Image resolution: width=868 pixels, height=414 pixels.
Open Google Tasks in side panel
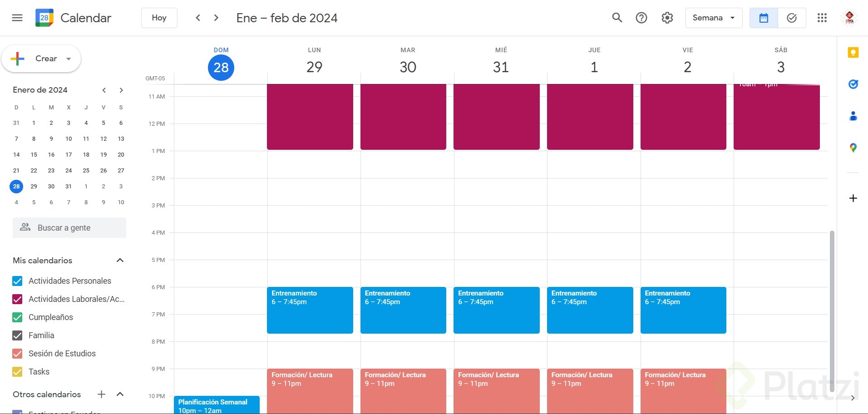tap(853, 84)
